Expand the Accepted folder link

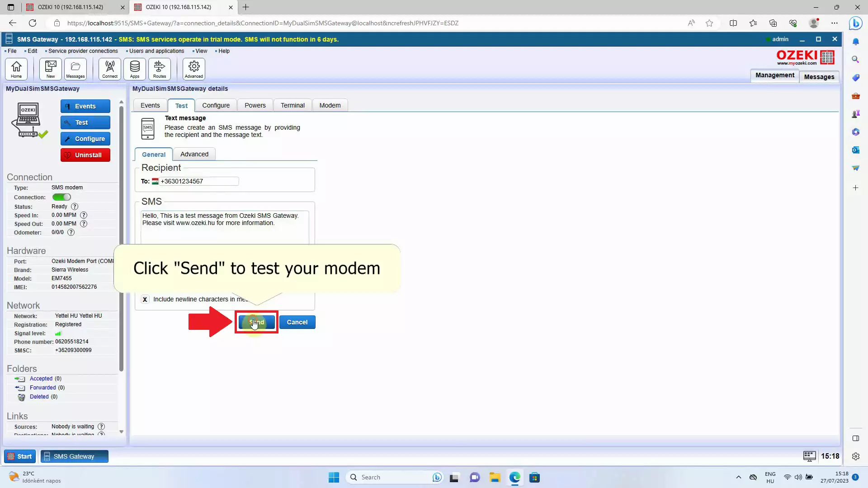click(x=41, y=378)
